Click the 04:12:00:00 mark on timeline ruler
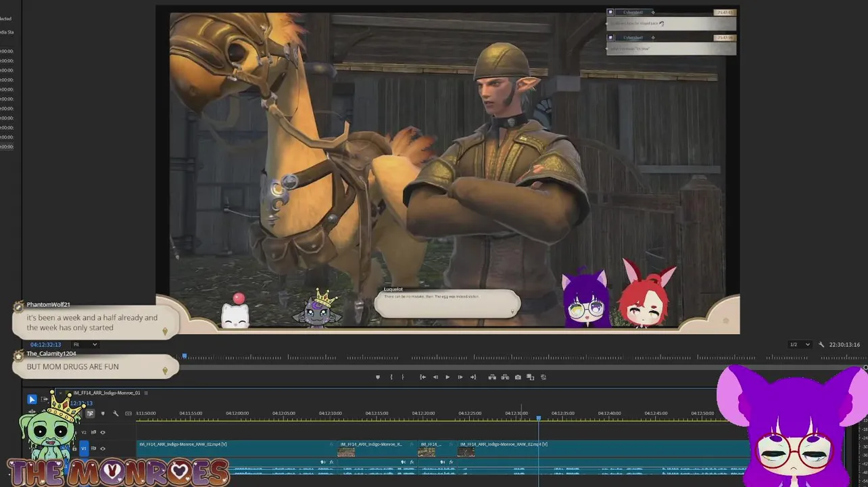Viewport: 868px width, 487px height. click(237, 413)
